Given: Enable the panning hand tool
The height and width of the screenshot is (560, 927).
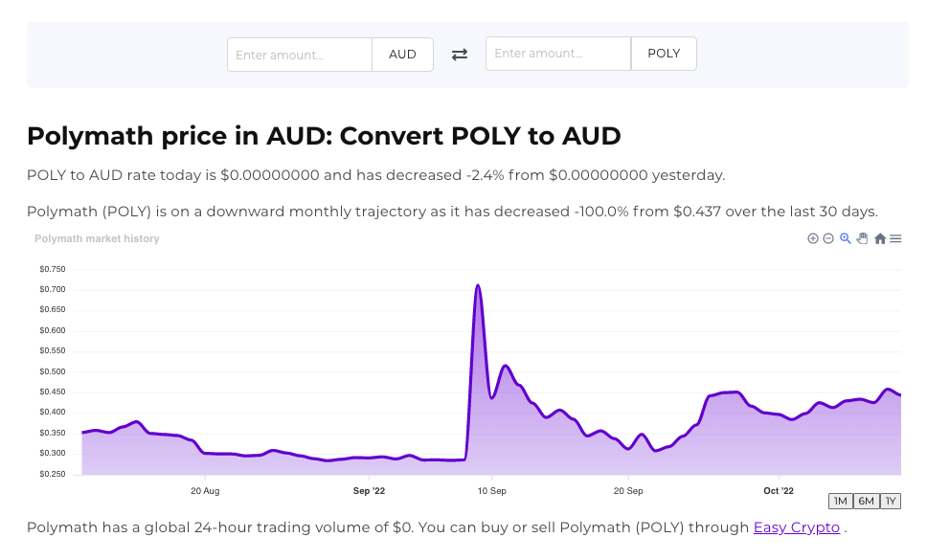Looking at the screenshot, I should [x=862, y=238].
